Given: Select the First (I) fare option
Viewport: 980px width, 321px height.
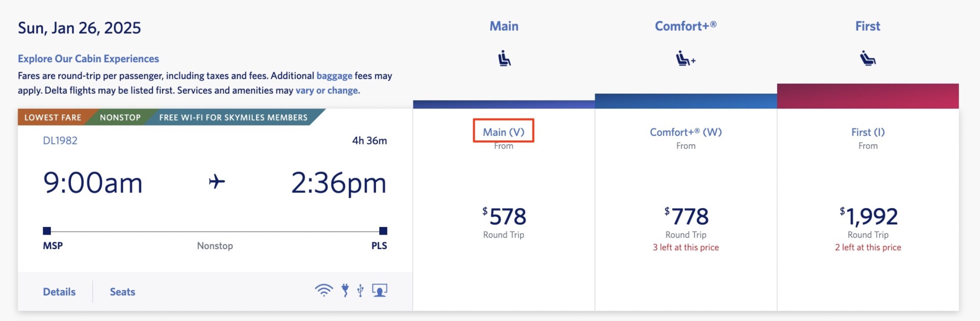Looking at the screenshot, I should [867, 132].
